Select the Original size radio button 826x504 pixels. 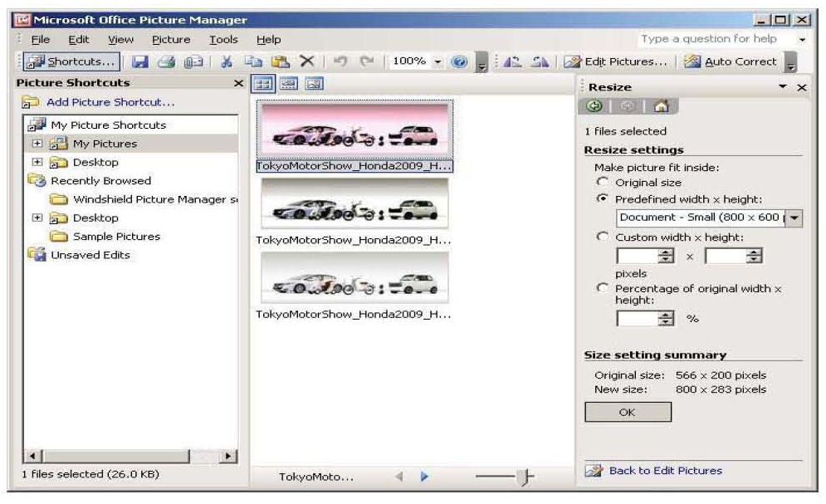click(x=604, y=182)
